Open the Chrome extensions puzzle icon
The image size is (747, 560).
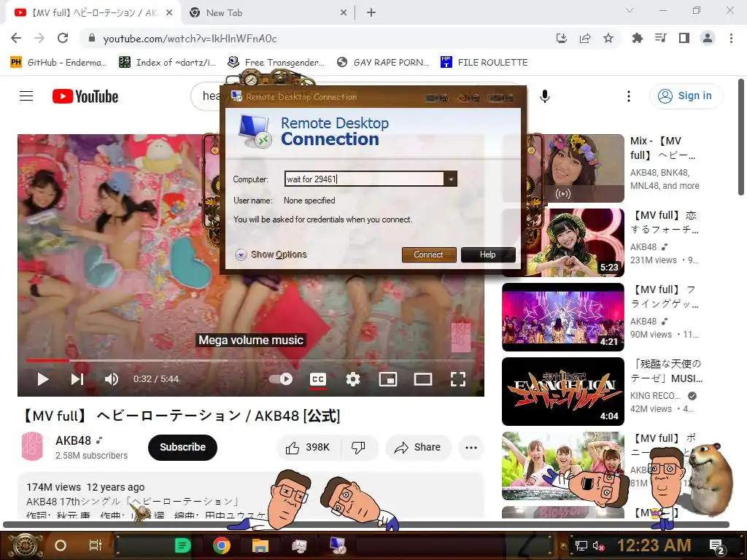pyautogui.click(x=637, y=38)
